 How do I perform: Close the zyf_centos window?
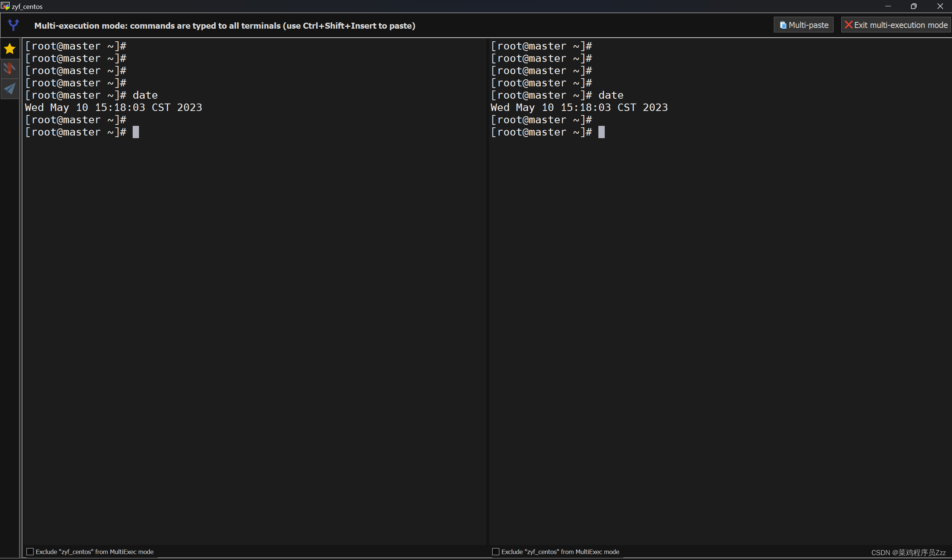click(x=940, y=6)
